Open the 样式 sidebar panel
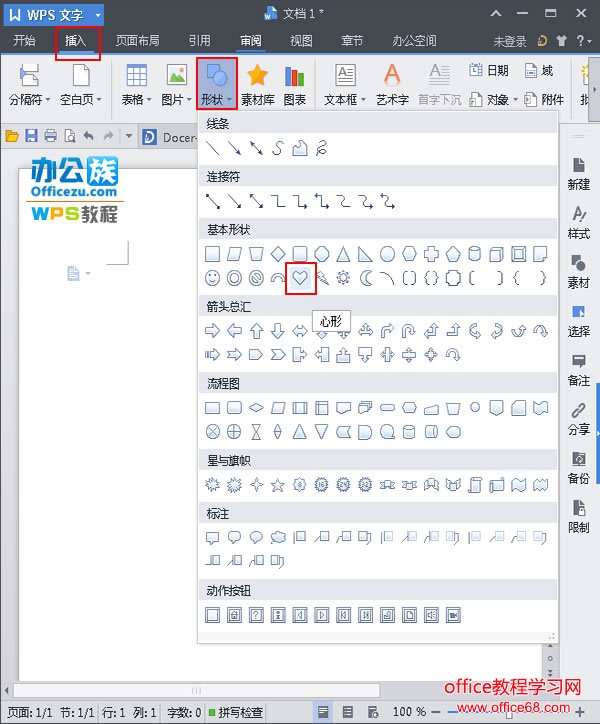The image size is (600, 724). (x=579, y=223)
